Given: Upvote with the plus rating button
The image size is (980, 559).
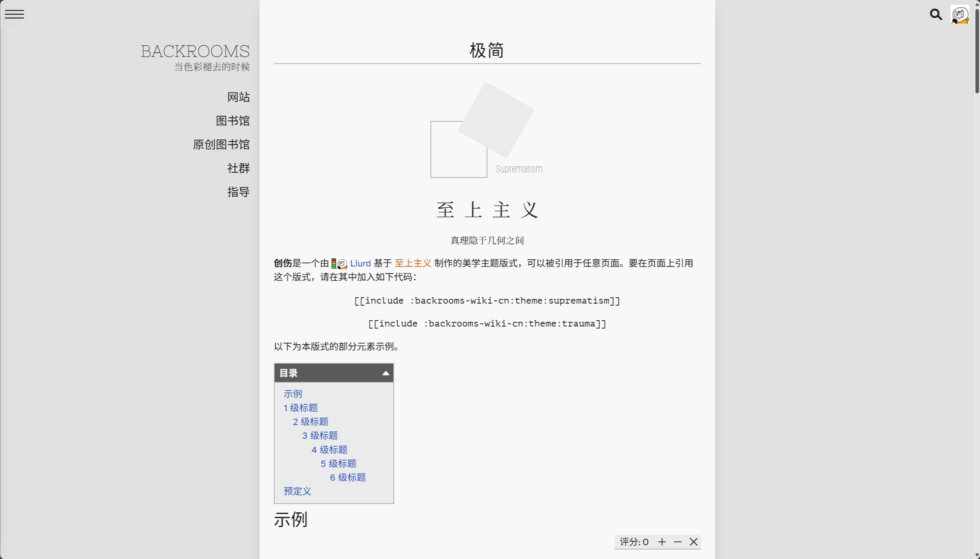Looking at the screenshot, I should tap(662, 542).
